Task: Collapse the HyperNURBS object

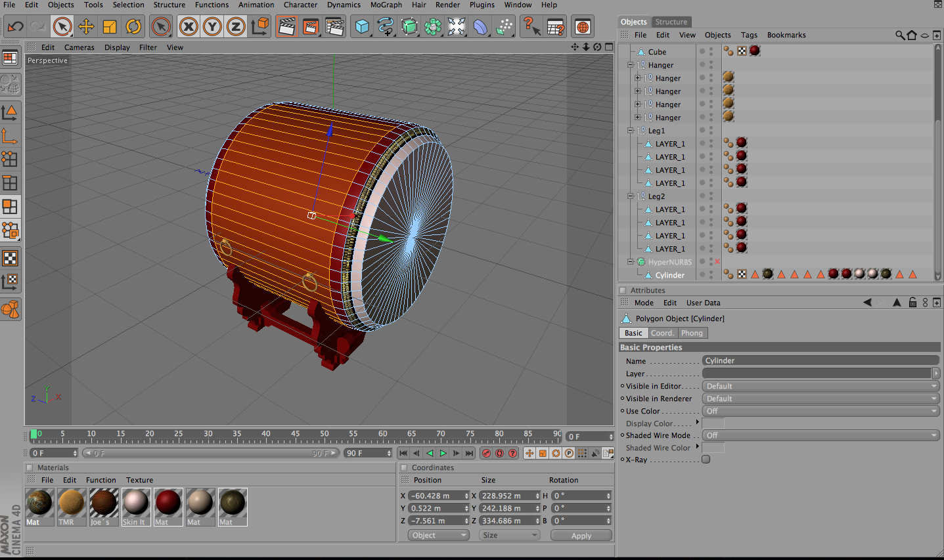Action: click(x=630, y=262)
